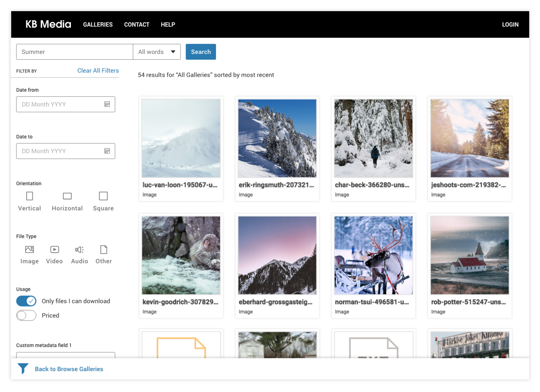This screenshot has width=540, height=392.
Task: Open the Date to calendar picker icon
Action: 107,151
